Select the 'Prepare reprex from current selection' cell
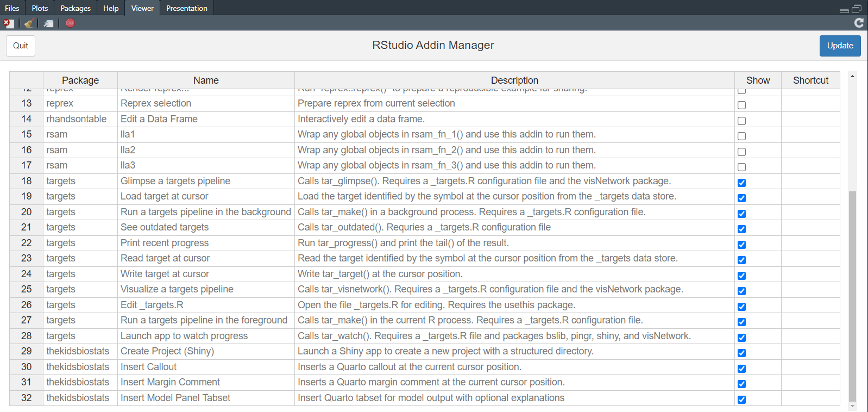The width and height of the screenshot is (868, 412). pos(514,103)
